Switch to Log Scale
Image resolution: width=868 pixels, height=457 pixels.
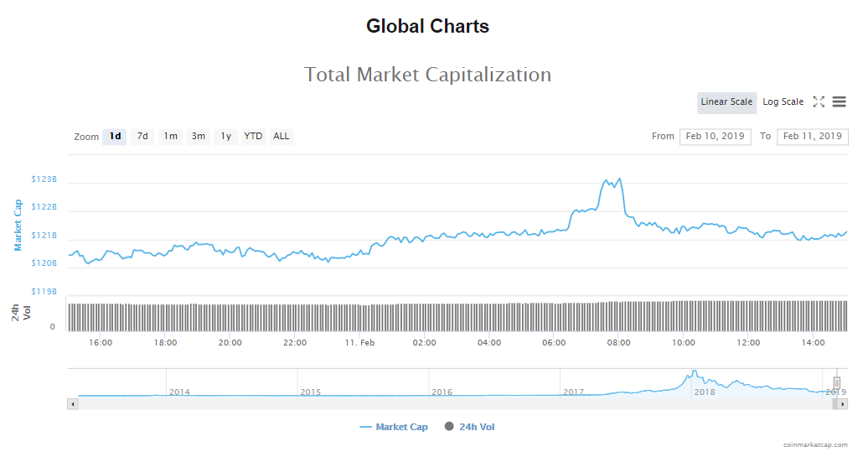(783, 102)
